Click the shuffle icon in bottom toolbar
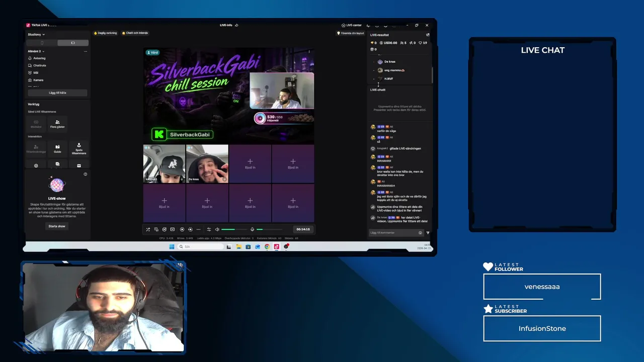The width and height of the screenshot is (644, 362). (x=148, y=229)
